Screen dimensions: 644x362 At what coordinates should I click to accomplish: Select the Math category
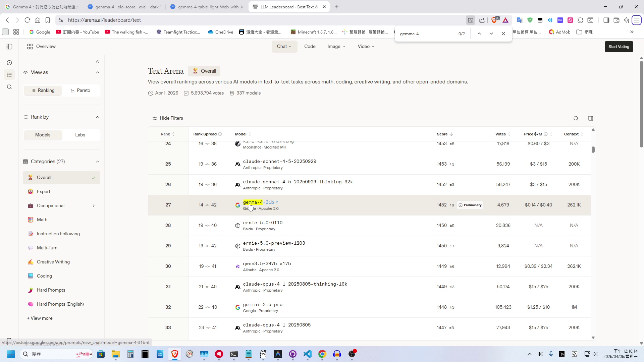[61, 220]
